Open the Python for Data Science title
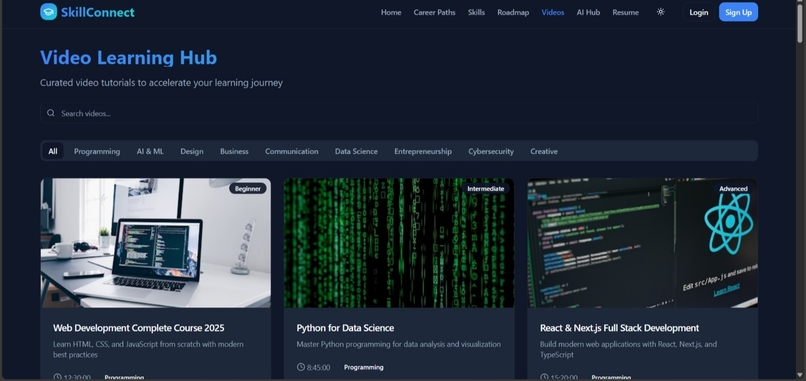This screenshot has width=806, height=381. point(345,328)
